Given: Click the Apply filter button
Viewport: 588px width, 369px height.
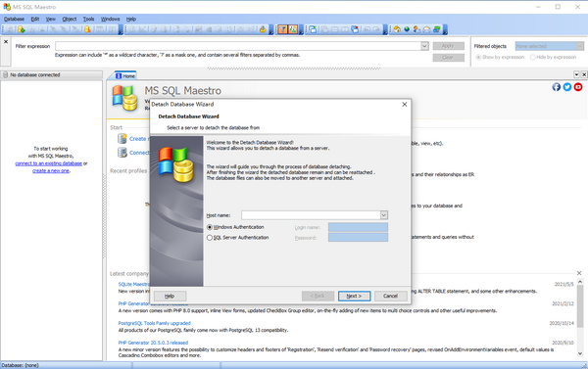Looking at the screenshot, I should point(448,46).
